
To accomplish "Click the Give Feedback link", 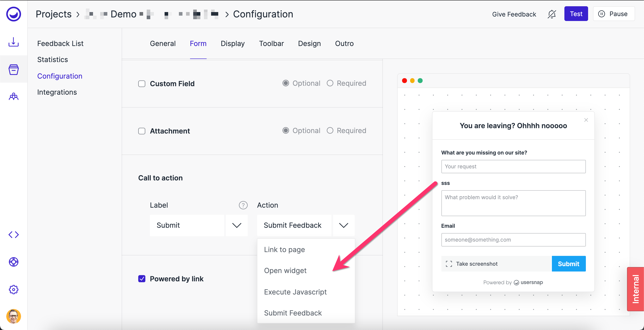I will (x=514, y=14).
